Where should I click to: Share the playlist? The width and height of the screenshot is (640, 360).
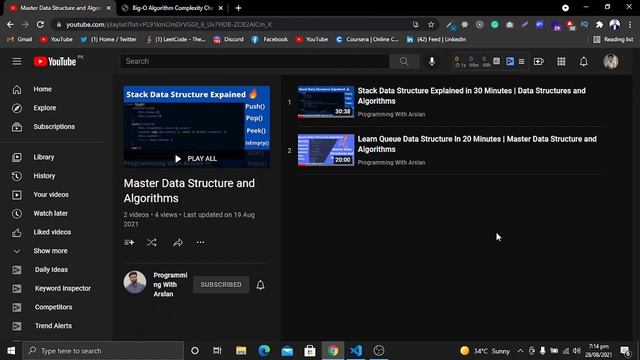(178, 242)
